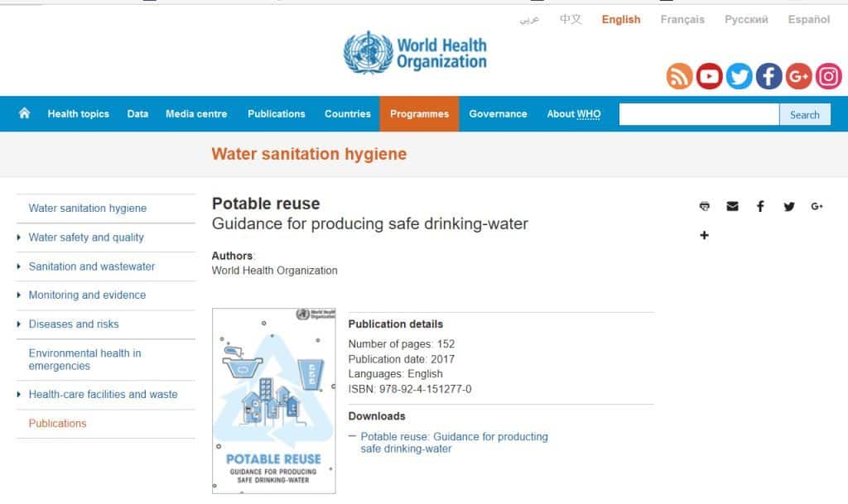
Task: Go to home via house icon
Action: pos(24,113)
